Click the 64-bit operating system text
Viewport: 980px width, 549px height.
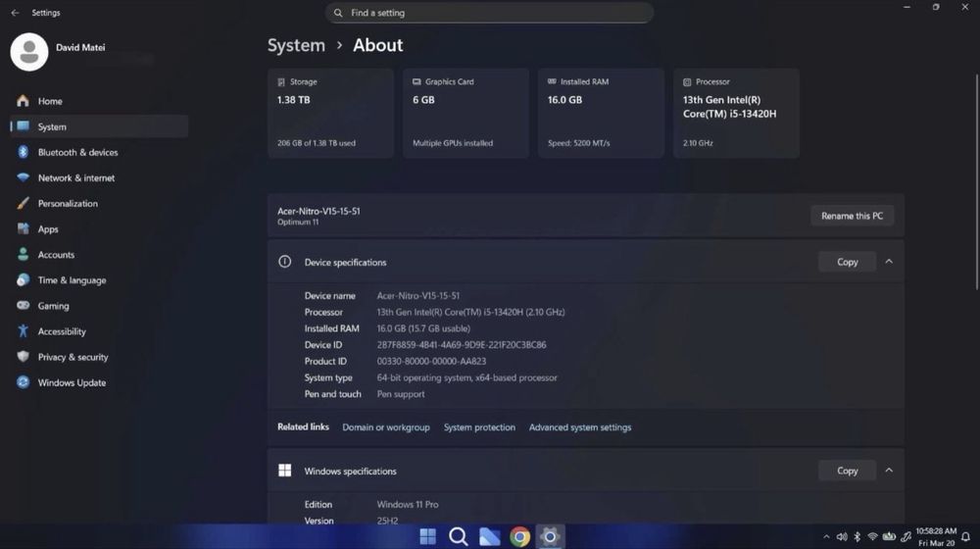point(466,377)
